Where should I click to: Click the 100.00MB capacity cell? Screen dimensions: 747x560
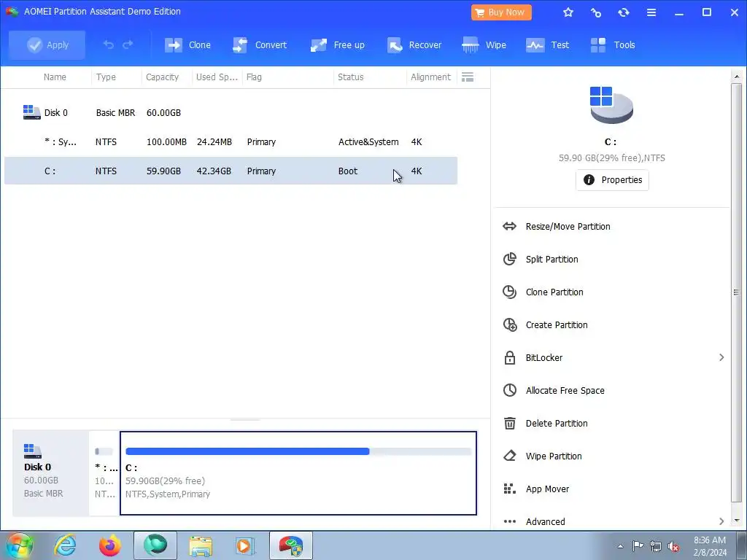(x=166, y=142)
